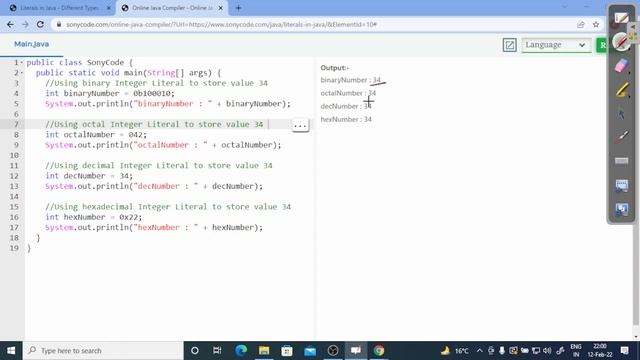Select the pen tool in the annotation toolbar

tap(621, 42)
